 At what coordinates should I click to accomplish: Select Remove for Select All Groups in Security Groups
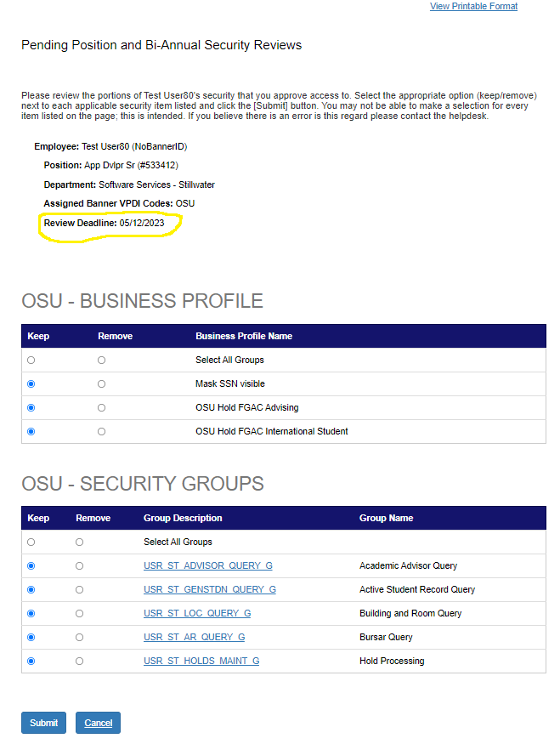pos(80,542)
